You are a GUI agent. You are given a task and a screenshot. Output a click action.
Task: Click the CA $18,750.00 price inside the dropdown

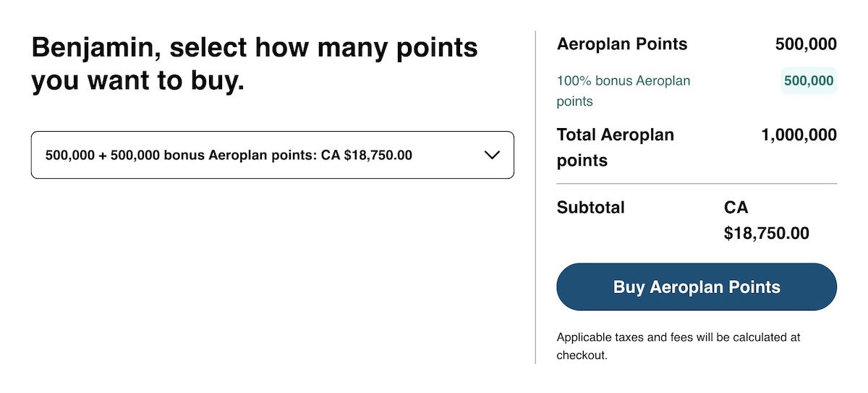[366, 155]
